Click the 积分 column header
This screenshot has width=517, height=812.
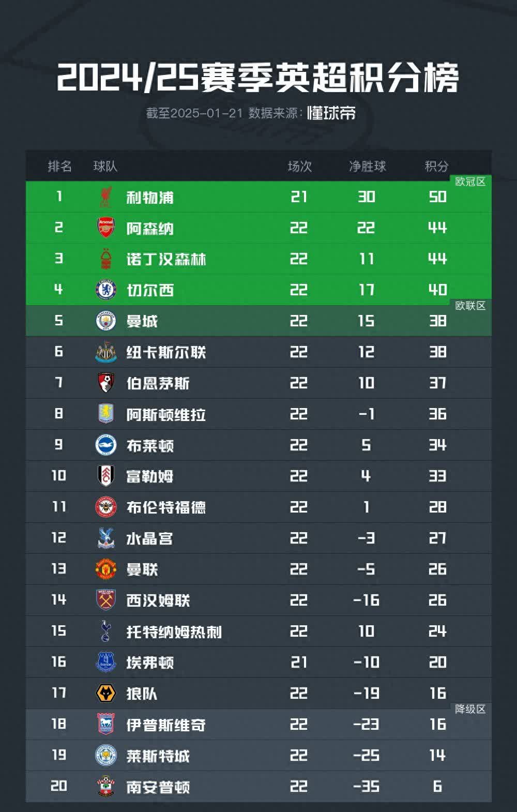436,167
